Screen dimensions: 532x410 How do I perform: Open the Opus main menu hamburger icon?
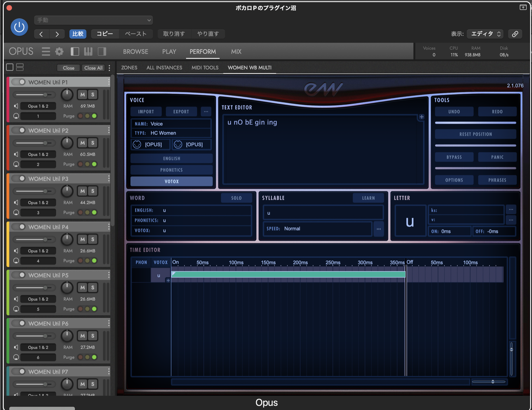pos(46,52)
